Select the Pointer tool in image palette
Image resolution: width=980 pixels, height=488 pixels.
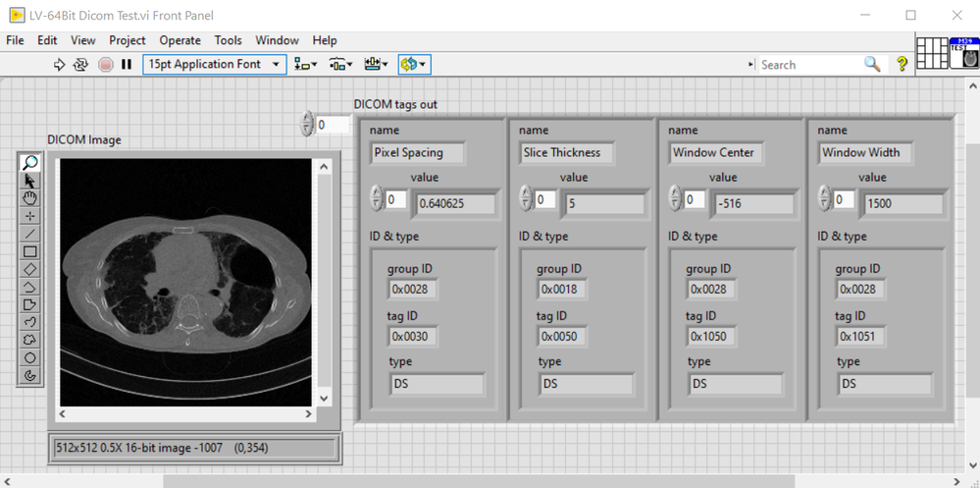[x=30, y=181]
